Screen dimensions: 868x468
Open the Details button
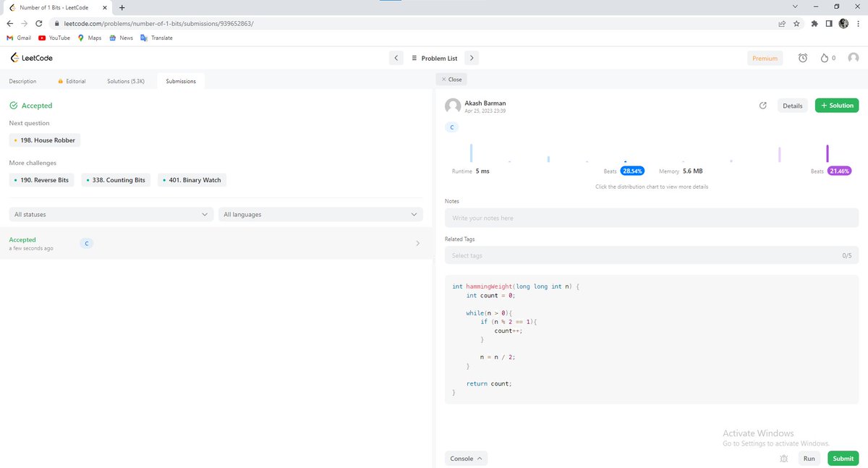coord(792,106)
